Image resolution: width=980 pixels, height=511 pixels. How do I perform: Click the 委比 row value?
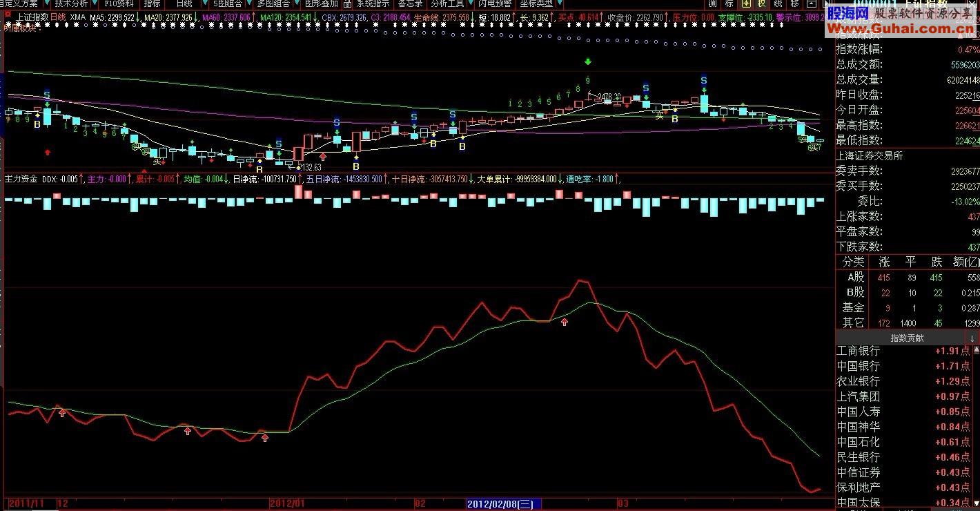coord(965,202)
